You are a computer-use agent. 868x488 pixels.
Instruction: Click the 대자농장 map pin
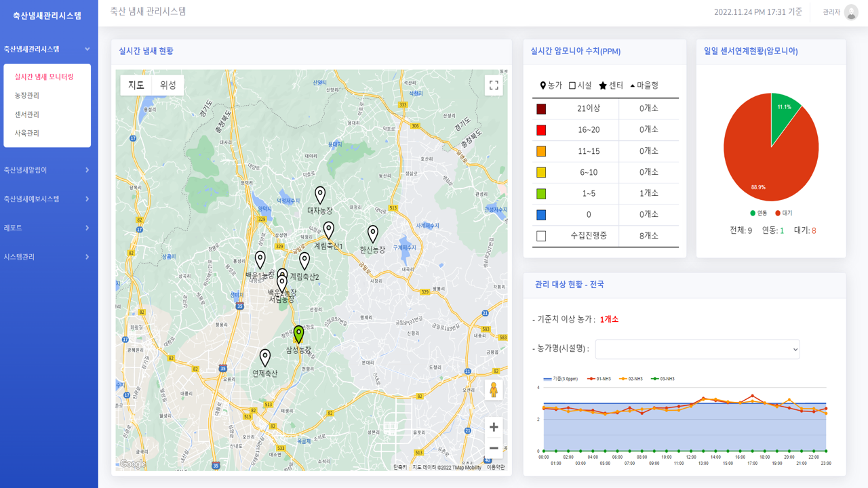pos(320,195)
